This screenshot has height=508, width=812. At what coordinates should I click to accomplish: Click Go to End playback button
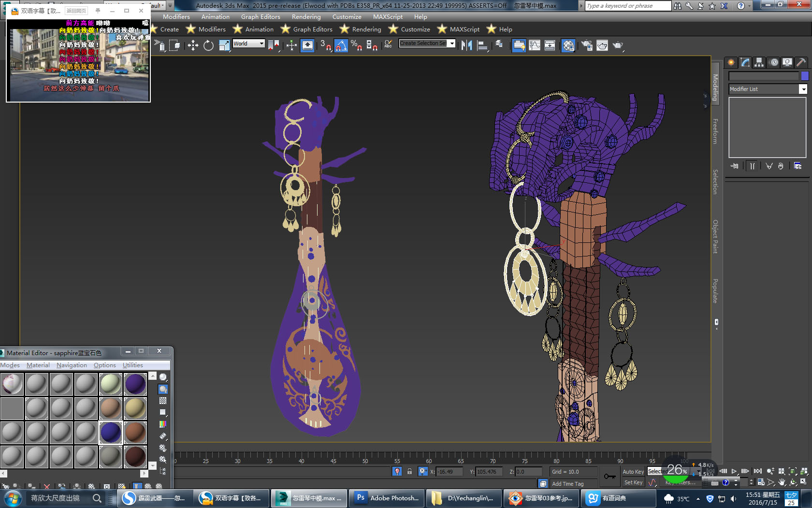[x=757, y=471]
